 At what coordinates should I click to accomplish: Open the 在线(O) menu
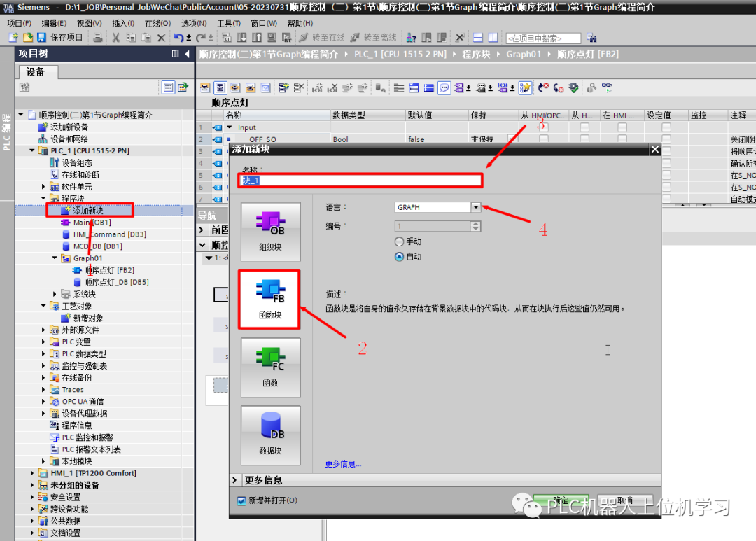(x=157, y=23)
